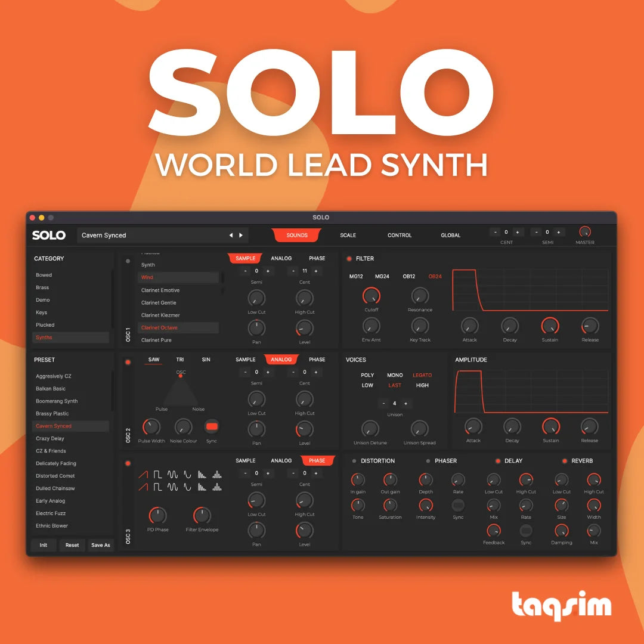Select the sine waveform for OSC 3
Screen dimensions: 644x644
point(187,474)
